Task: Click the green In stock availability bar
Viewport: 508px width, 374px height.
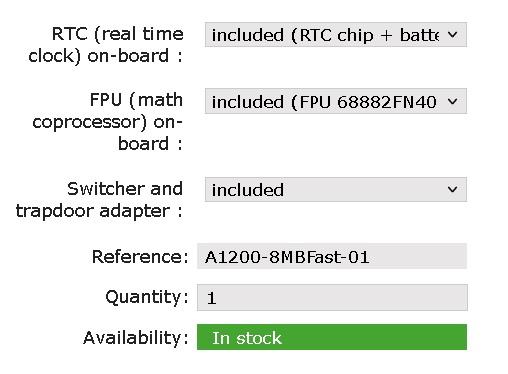Action: 332,337
